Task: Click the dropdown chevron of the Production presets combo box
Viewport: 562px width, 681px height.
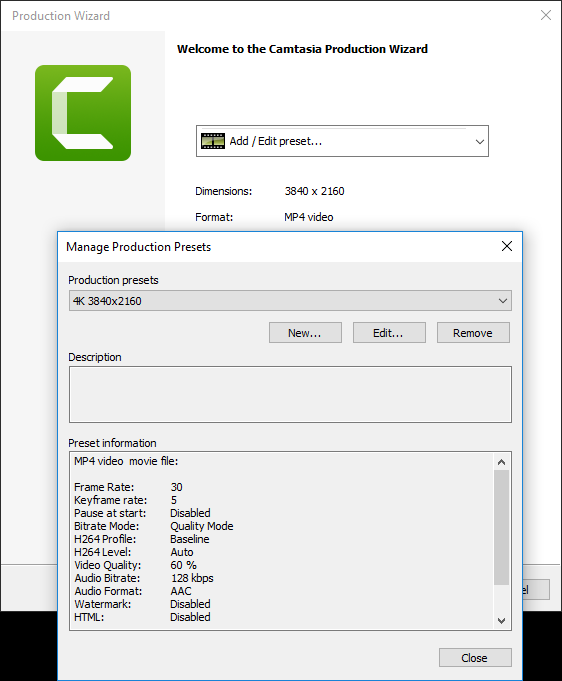Action: [x=503, y=301]
